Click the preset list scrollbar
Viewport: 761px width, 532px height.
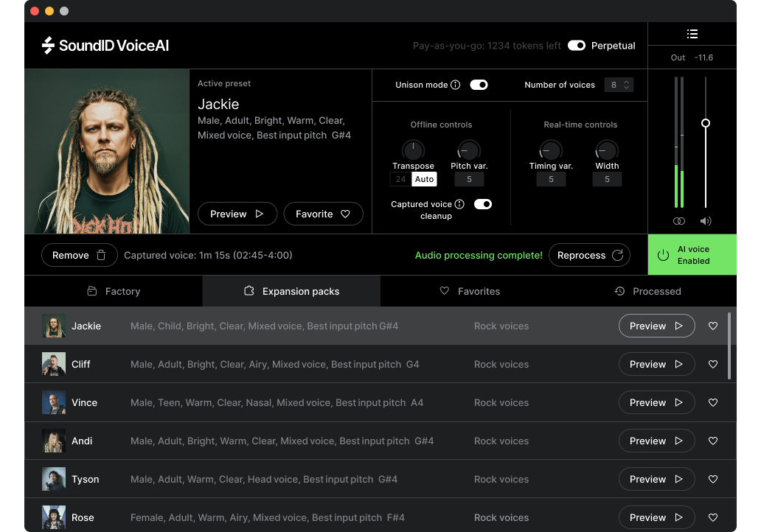point(729,346)
